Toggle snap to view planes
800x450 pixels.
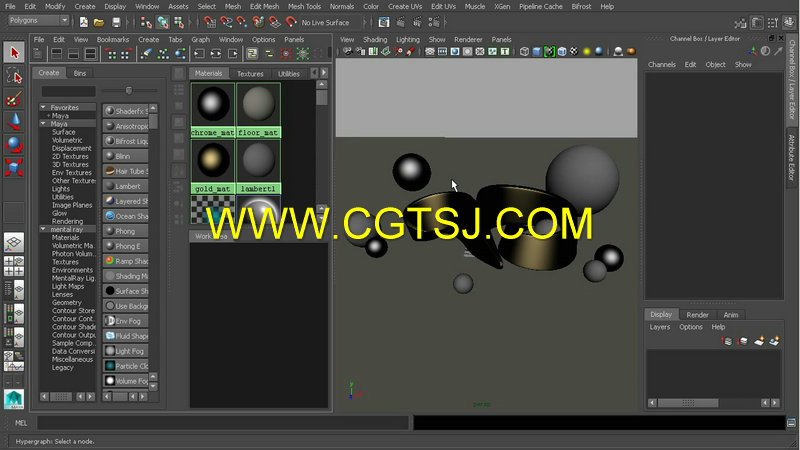pos(275,22)
